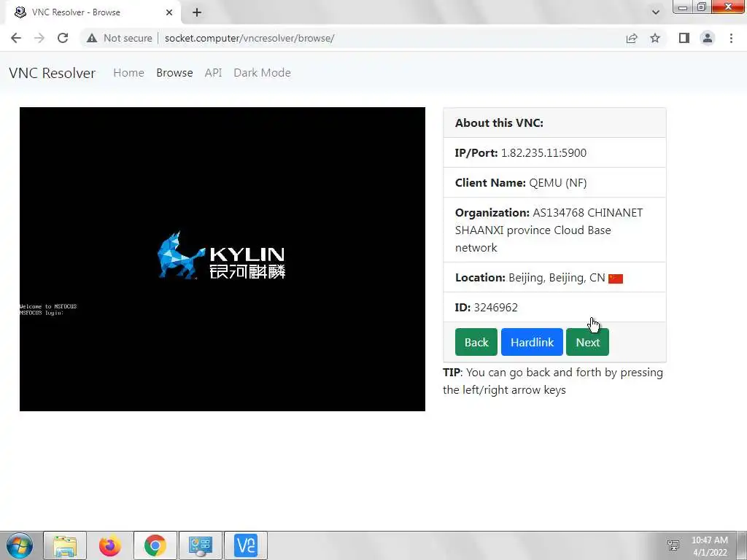The image size is (747, 560).
Task: Click the network tray icon
Action: pos(673,545)
